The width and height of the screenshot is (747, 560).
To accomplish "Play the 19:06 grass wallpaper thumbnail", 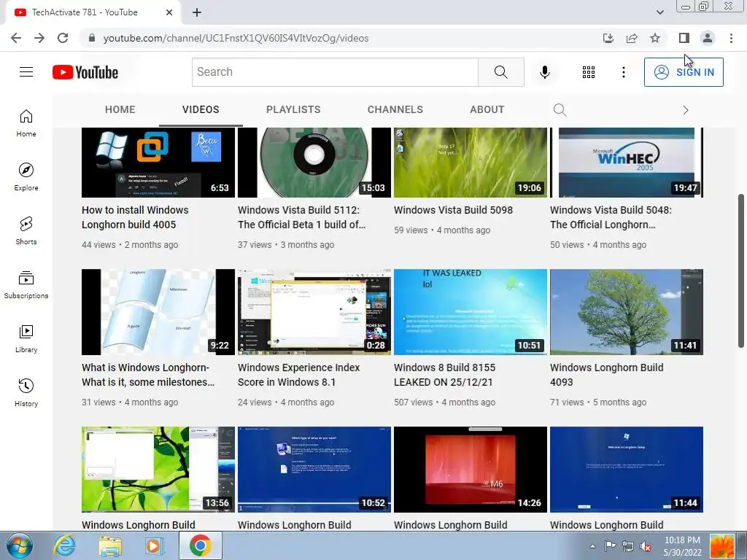I will pos(471,163).
